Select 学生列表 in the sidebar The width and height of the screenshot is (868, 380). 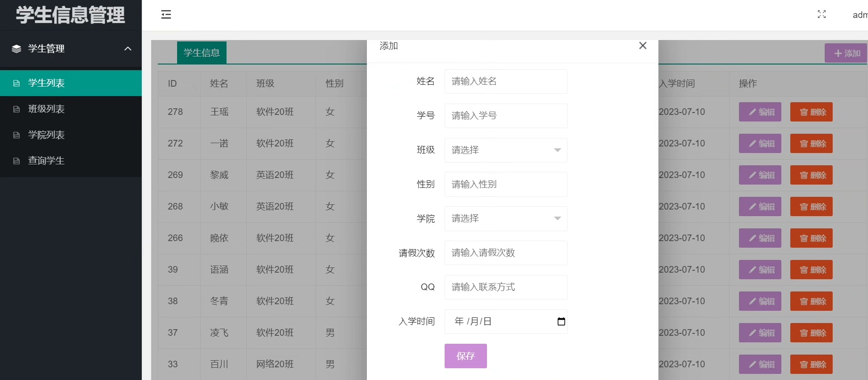click(46, 83)
